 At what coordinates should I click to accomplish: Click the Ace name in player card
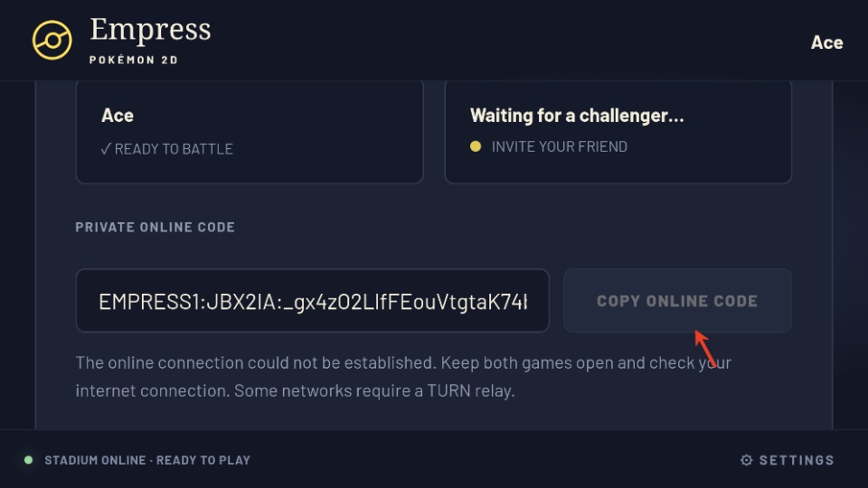pos(118,115)
